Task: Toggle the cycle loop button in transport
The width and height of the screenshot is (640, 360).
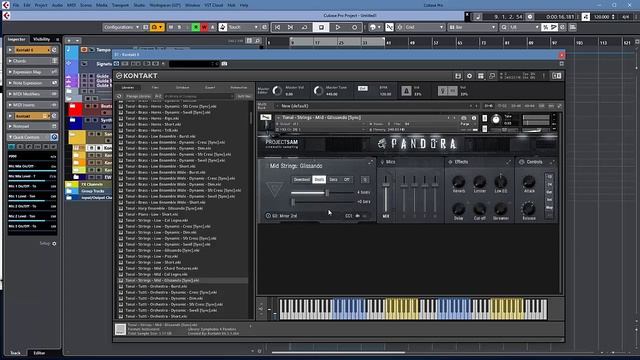Action: 304,27
